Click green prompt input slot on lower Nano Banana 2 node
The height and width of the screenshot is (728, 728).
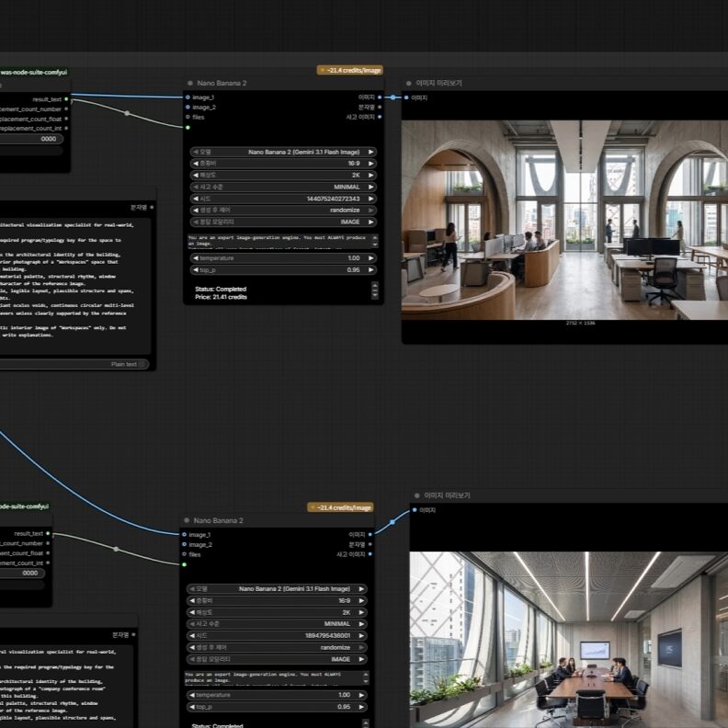(185, 564)
